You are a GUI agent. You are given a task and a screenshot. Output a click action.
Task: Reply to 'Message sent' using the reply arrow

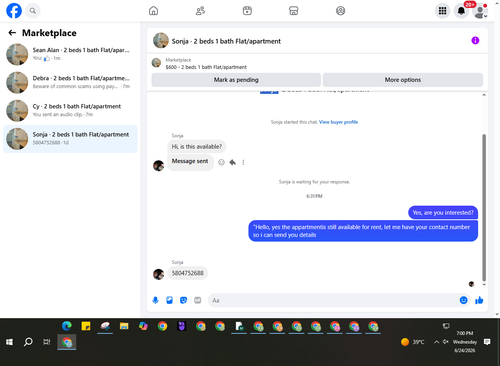pos(233,162)
